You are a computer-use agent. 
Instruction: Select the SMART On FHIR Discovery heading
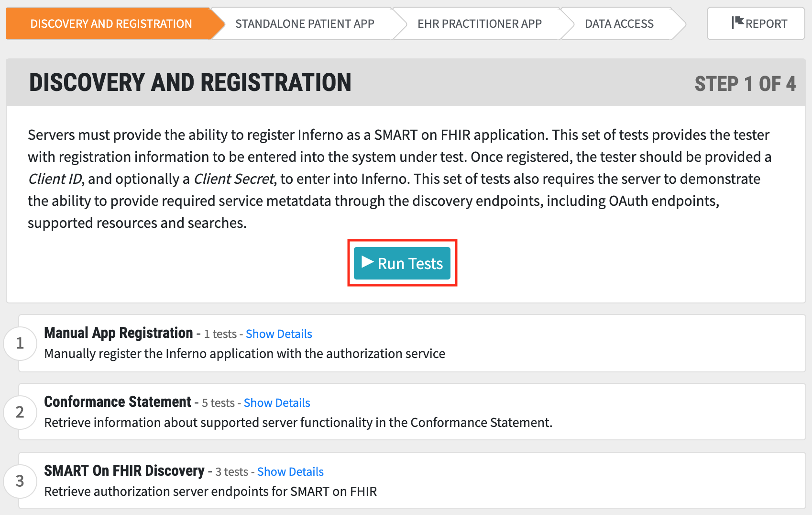[x=124, y=470]
